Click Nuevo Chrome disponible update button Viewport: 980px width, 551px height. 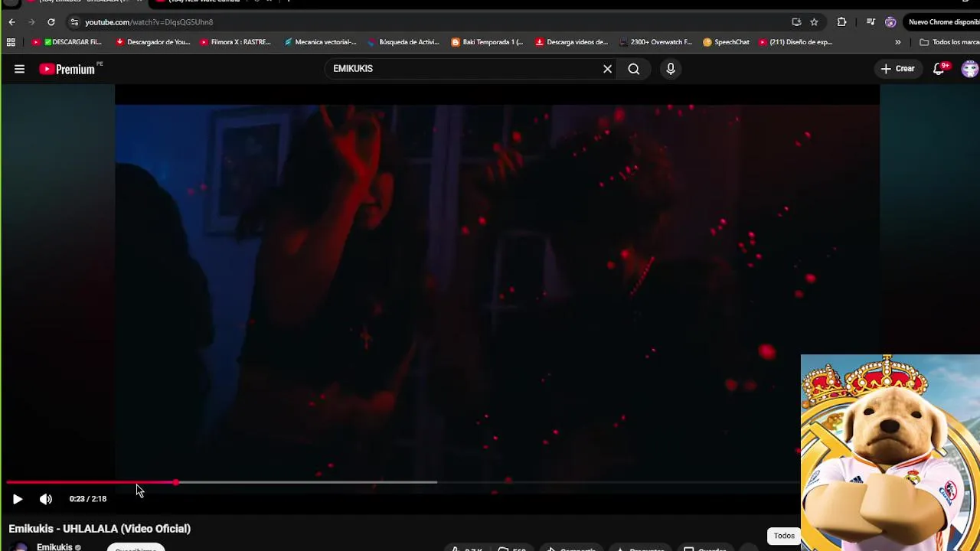click(x=942, y=22)
